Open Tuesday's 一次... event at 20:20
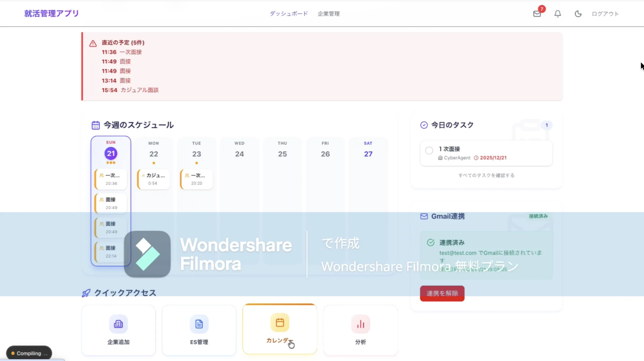644x361 pixels. pyautogui.click(x=197, y=179)
